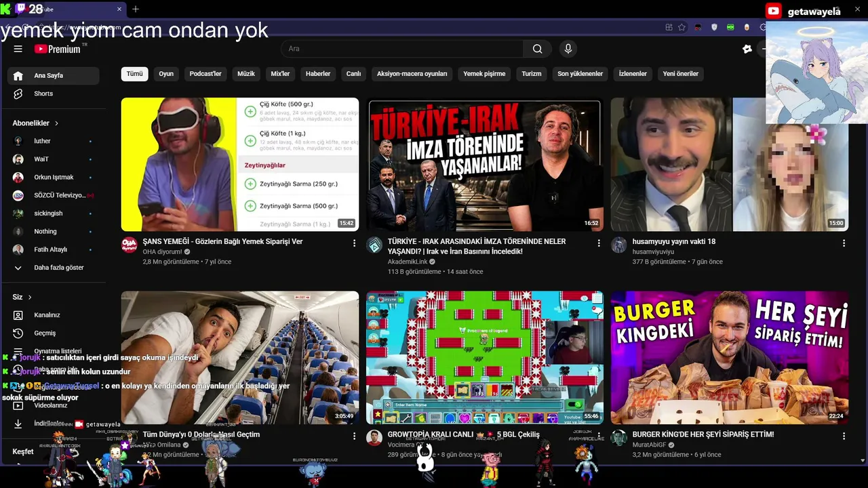The height and width of the screenshot is (488, 868).
Task: Open BURGER KING'DE HER ŞEYİ SİPARİŞ ETTİM title
Action: pos(703,434)
